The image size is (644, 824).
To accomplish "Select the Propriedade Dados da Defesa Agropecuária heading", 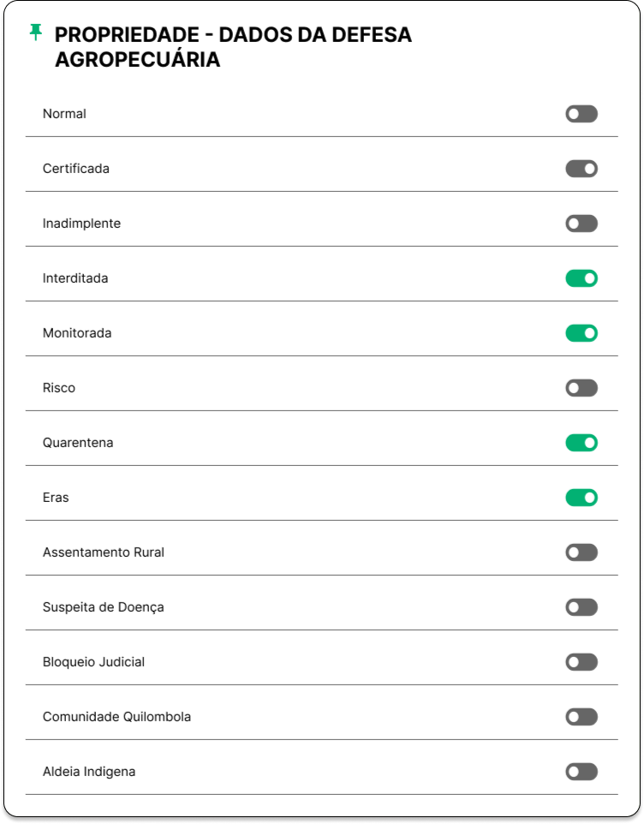I will 233,47.
